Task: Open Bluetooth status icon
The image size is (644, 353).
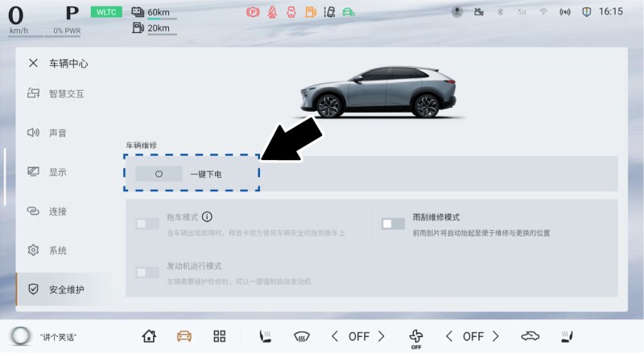Action: pyautogui.click(x=500, y=12)
